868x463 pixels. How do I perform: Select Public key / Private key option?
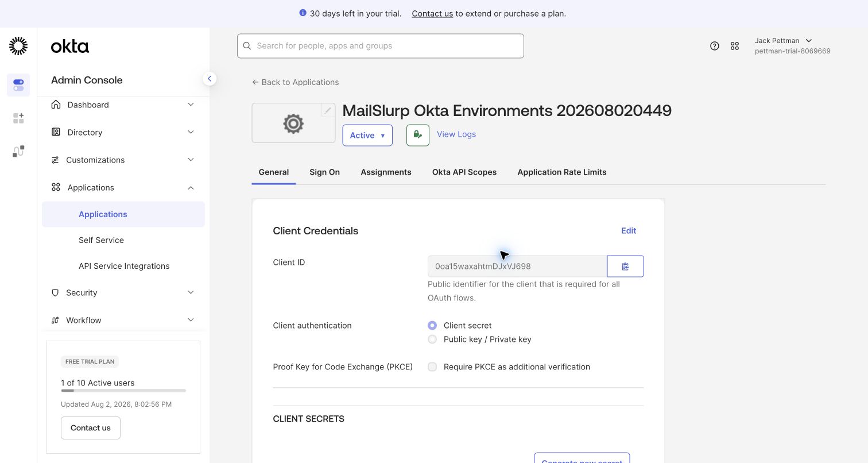pyautogui.click(x=432, y=339)
